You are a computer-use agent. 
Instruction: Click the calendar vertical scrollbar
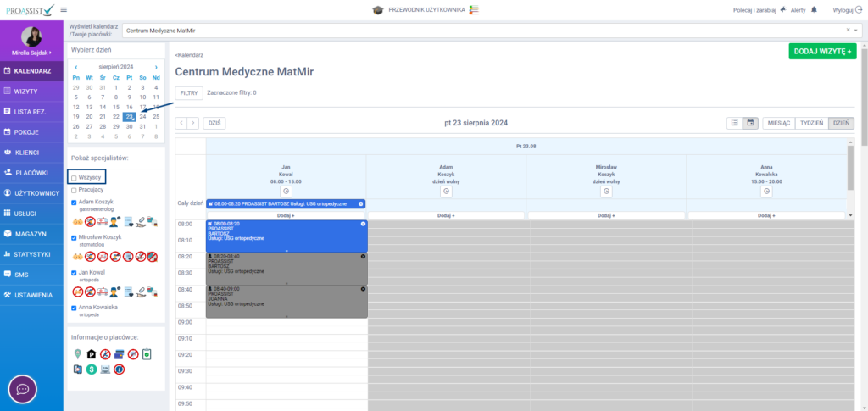pos(850,169)
